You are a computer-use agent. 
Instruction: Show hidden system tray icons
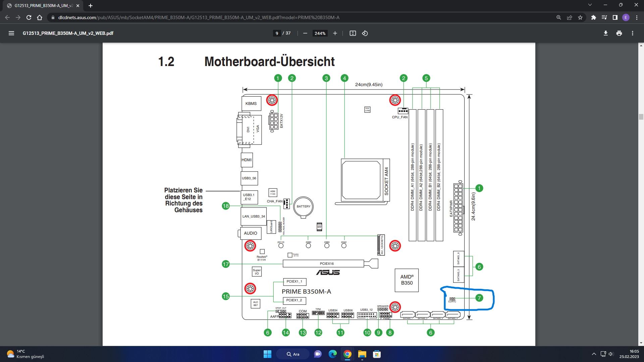click(x=594, y=354)
